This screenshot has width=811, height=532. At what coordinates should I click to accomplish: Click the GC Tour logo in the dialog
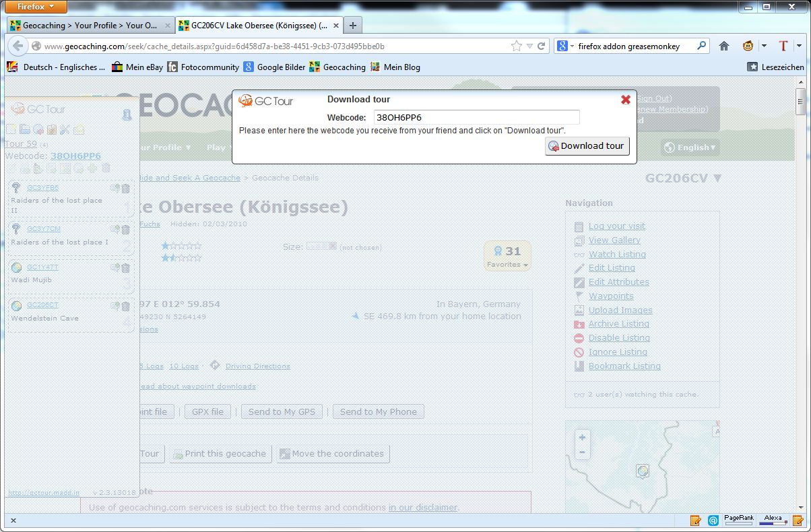tap(266, 101)
